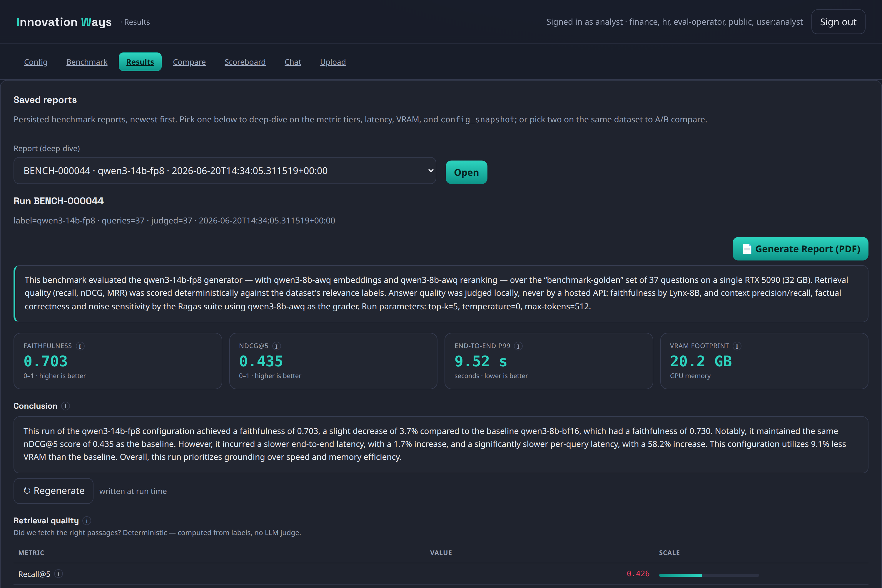Open the Retrieval quality info icon
Screen dimensions: 882x588
[x=87, y=520]
